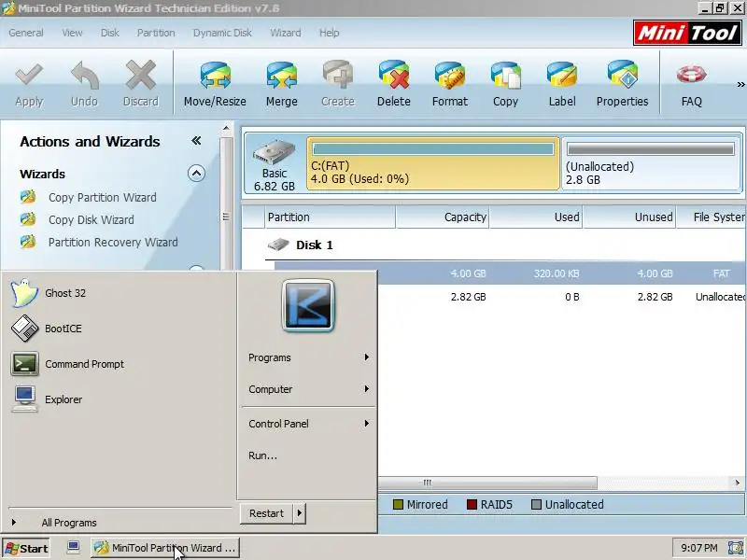The height and width of the screenshot is (560, 747).
Task: Select the Unallocated 2.8 GB block
Action: [x=651, y=164]
